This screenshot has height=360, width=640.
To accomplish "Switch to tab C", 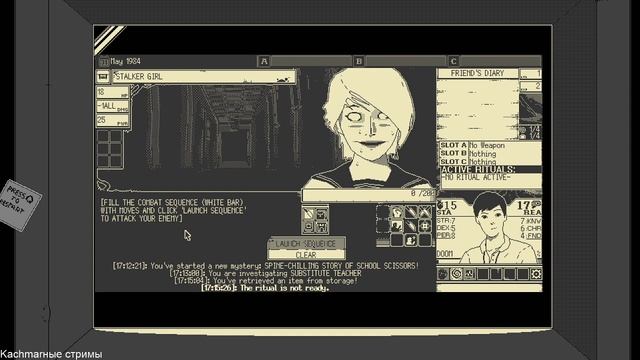I will coord(453,61).
